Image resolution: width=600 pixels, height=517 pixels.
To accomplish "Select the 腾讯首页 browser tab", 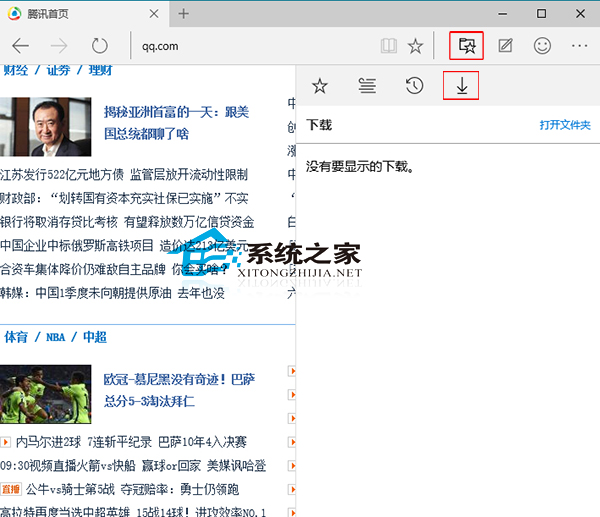I will pyautogui.click(x=84, y=14).
